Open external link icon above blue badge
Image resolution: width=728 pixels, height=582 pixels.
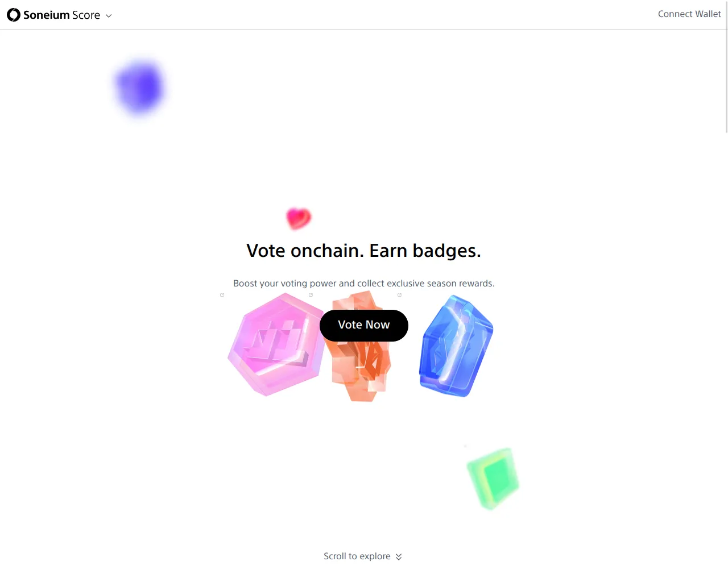[399, 295]
